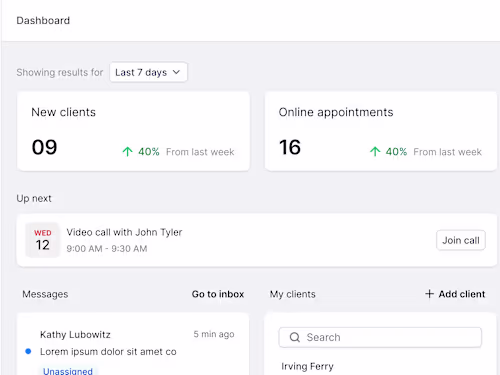Select the WED 12 calendar date tile
This screenshot has width=500, height=375.
[x=43, y=240]
